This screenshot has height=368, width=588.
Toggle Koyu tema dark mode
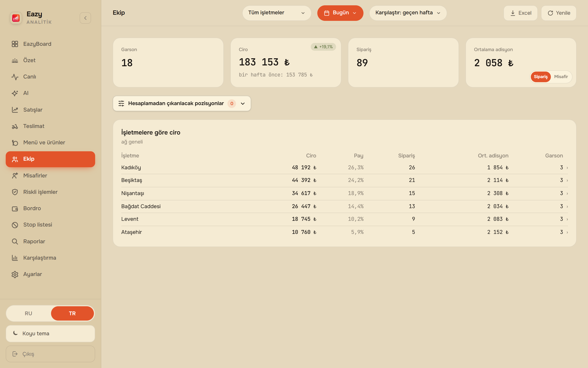(x=50, y=333)
